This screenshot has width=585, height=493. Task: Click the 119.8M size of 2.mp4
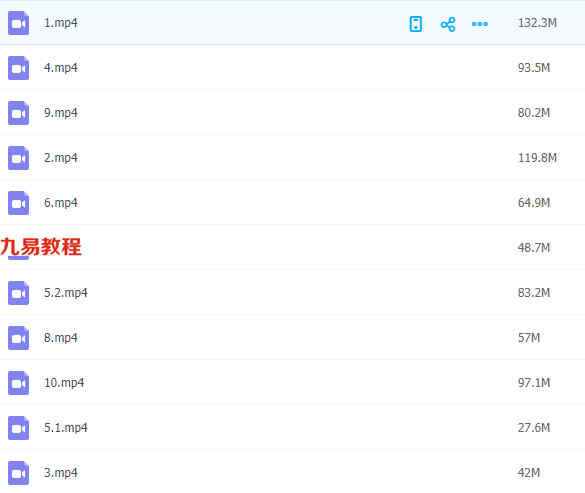tap(537, 158)
